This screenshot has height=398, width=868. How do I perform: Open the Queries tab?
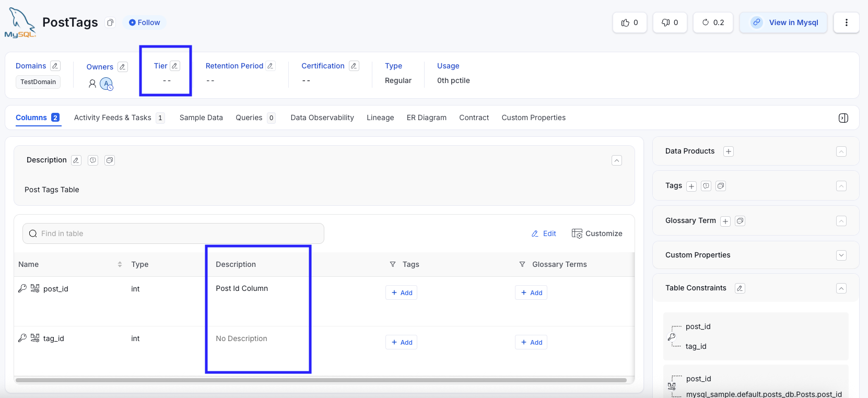pos(255,118)
